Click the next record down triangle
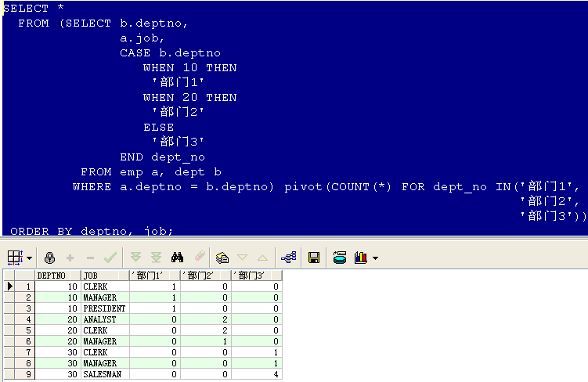This screenshot has height=382, width=588. 242,258
